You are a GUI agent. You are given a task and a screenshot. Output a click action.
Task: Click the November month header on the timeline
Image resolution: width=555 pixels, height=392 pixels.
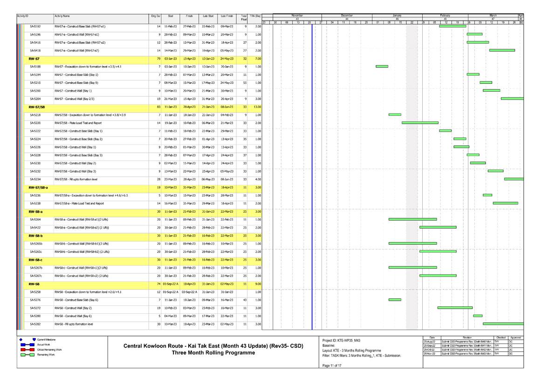click(298, 15)
